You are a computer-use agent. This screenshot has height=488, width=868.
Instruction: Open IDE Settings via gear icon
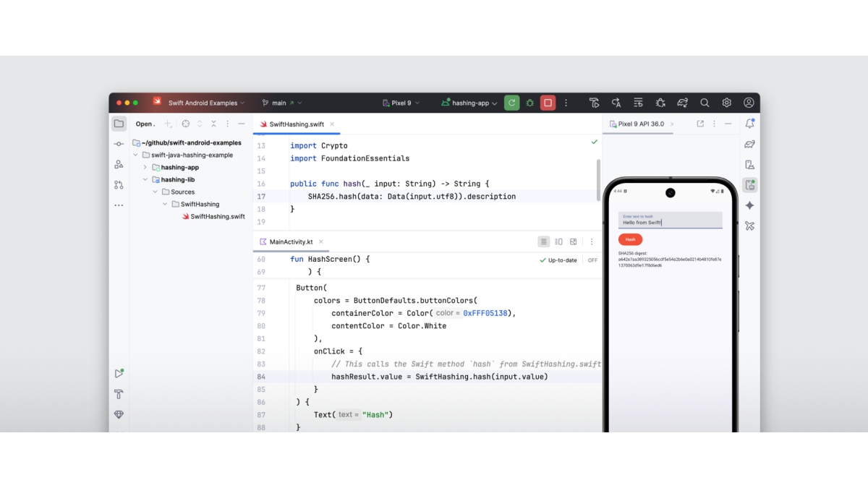(726, 103)
